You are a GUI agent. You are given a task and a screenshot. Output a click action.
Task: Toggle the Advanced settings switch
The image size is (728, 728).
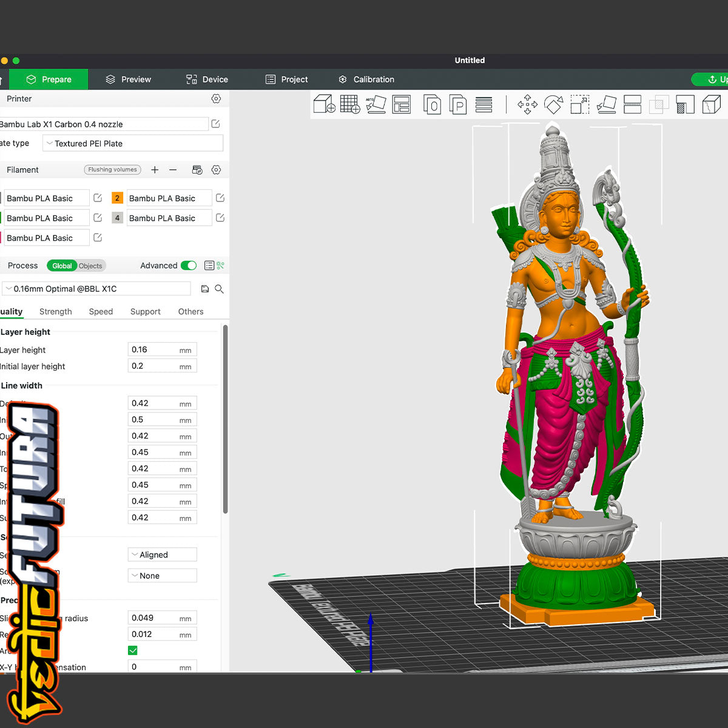(189, 266)
